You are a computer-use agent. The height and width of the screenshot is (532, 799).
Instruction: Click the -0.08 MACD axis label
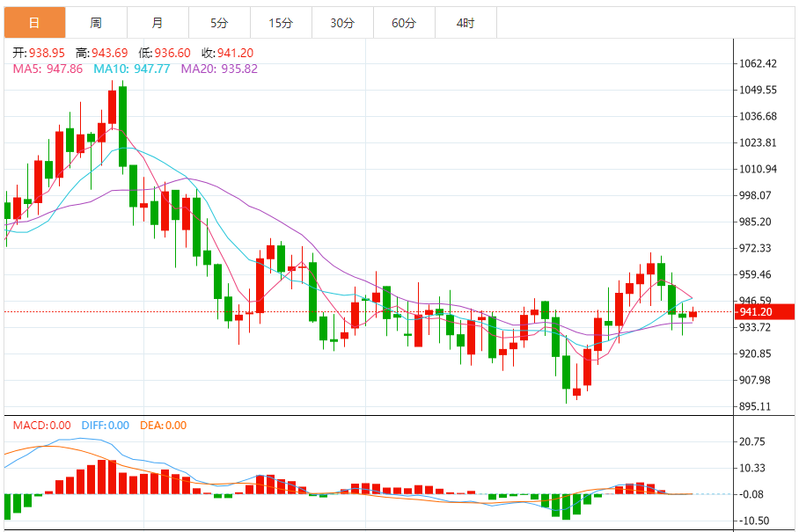click(751, 494)
